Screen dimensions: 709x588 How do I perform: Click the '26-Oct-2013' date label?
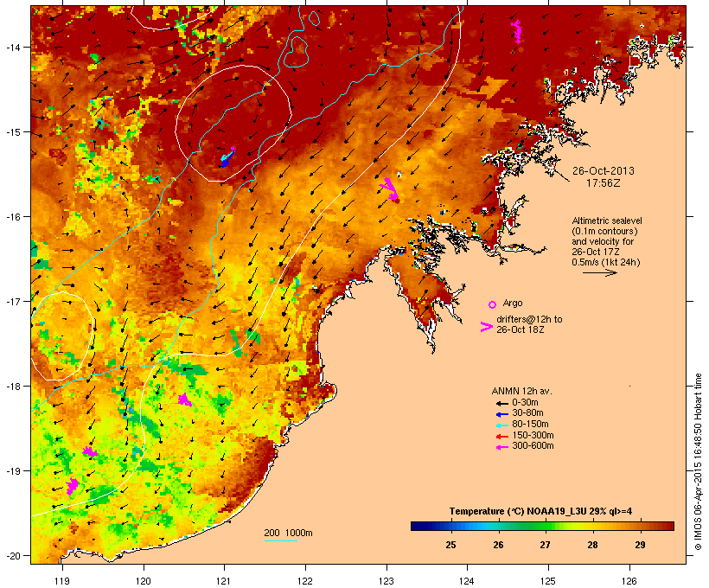click(x=604, y=171)
